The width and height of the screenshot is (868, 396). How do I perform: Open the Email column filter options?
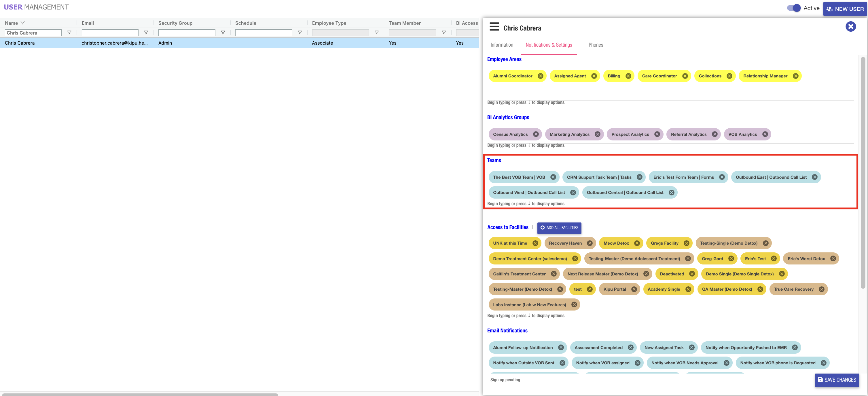click(x=146, y=33)
